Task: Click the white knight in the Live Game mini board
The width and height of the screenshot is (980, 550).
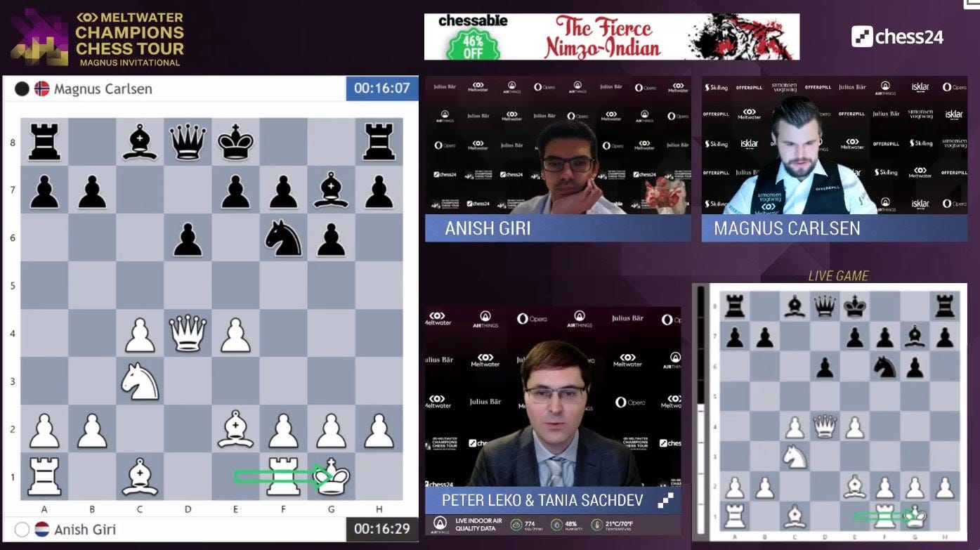Action: [x=795, y=456]
